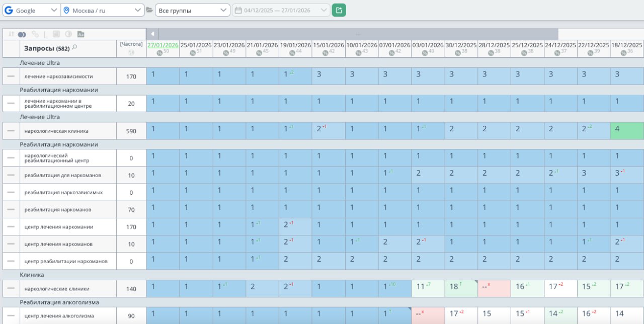
Task: Click the frequency value 590
Action: coord(131,131)
